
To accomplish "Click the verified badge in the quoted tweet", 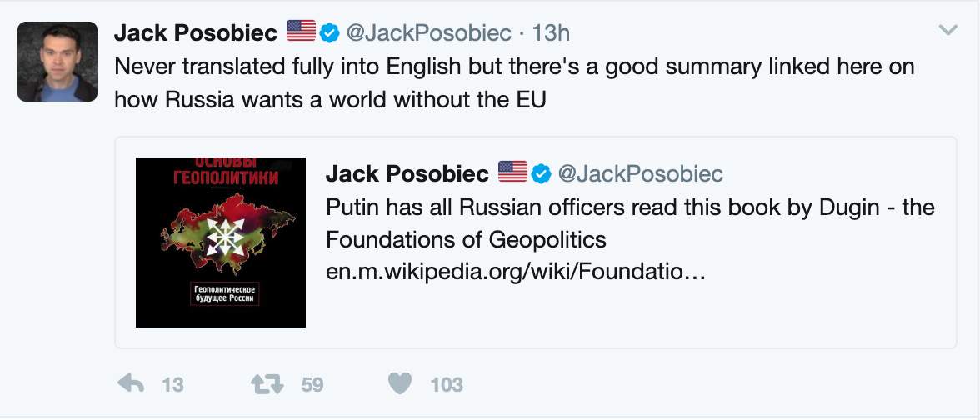I will click(542, 173).
